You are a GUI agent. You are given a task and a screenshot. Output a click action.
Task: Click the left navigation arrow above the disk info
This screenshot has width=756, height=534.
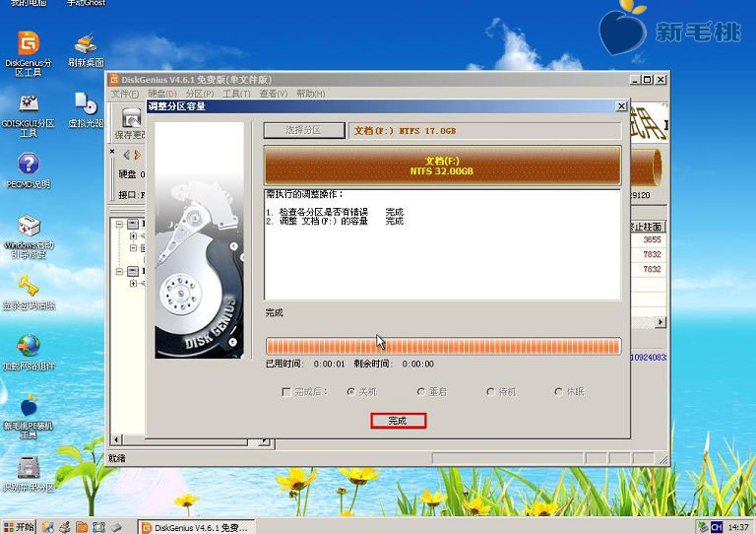[126, 155]
